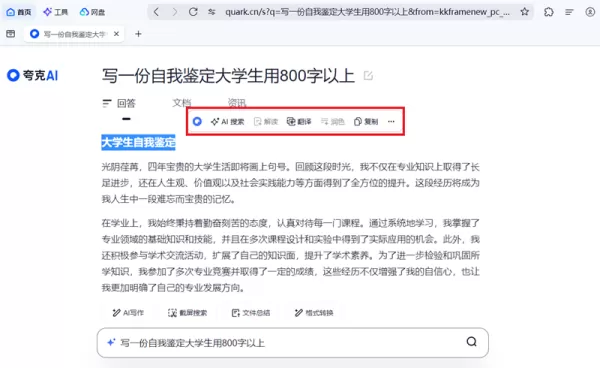Open a new tab with the plus button
The height and width of the screenshot is (368, 600).
click(x=138, y=34)
